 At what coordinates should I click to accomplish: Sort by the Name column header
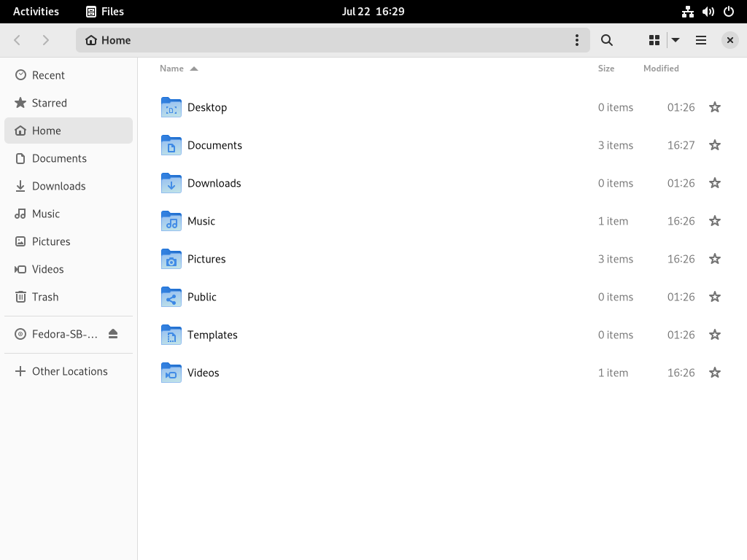click(179, 69)
